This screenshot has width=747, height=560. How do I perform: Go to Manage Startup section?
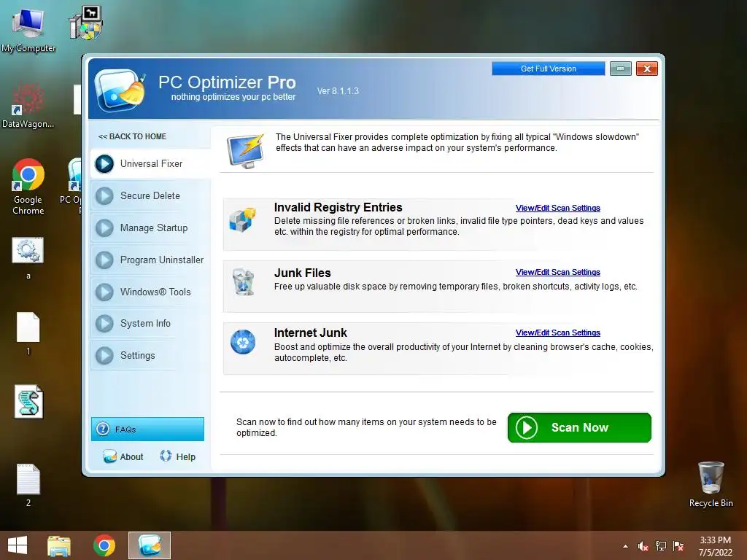[x=150, y=228]
